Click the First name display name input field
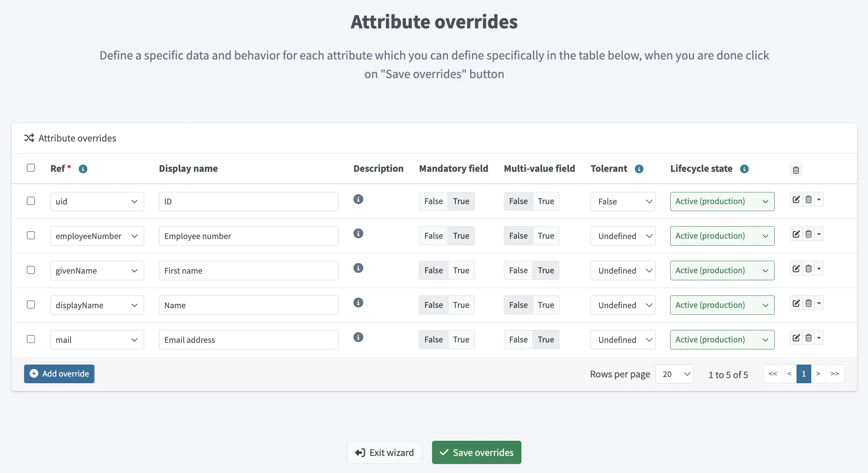 click(x=248, y=270)
